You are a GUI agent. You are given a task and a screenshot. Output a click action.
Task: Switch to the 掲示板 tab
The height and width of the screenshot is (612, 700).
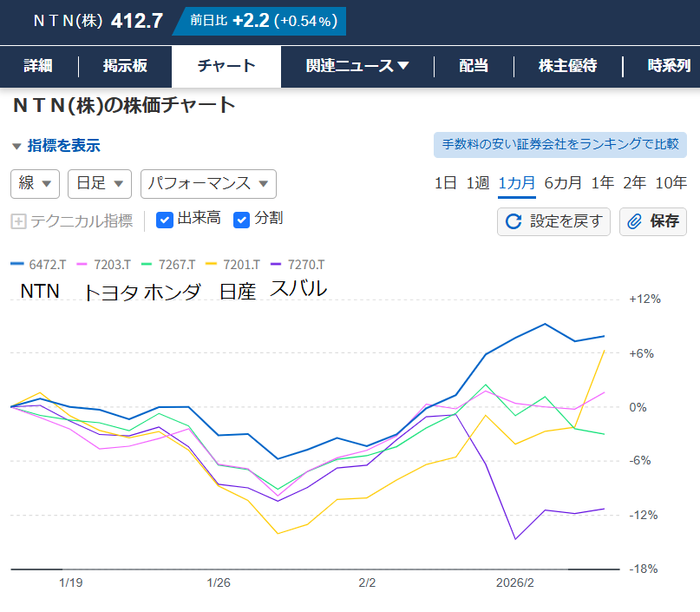click(x=125, y=67)
